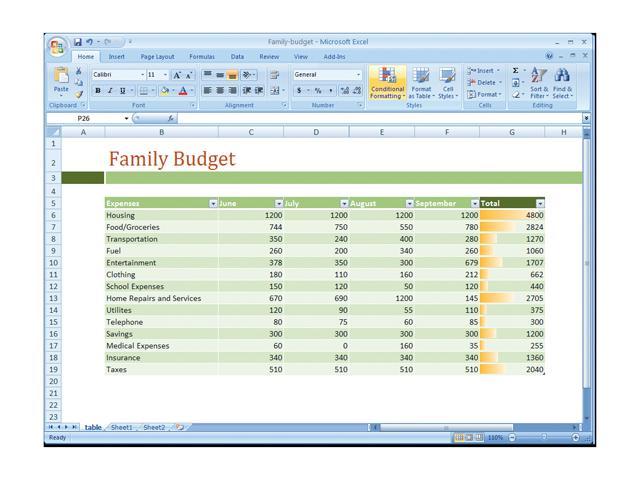Open Conditional Formatting menu

tap(387, 82)
